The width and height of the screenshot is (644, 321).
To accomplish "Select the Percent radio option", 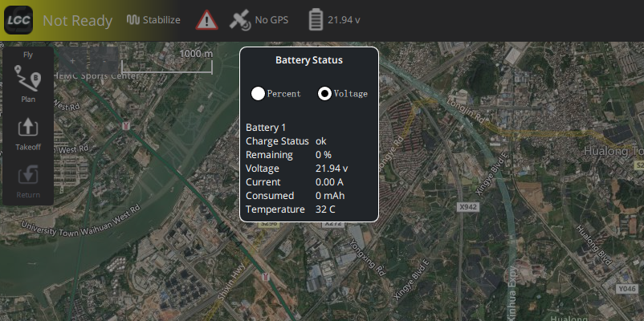I will [x=258, y=94].
